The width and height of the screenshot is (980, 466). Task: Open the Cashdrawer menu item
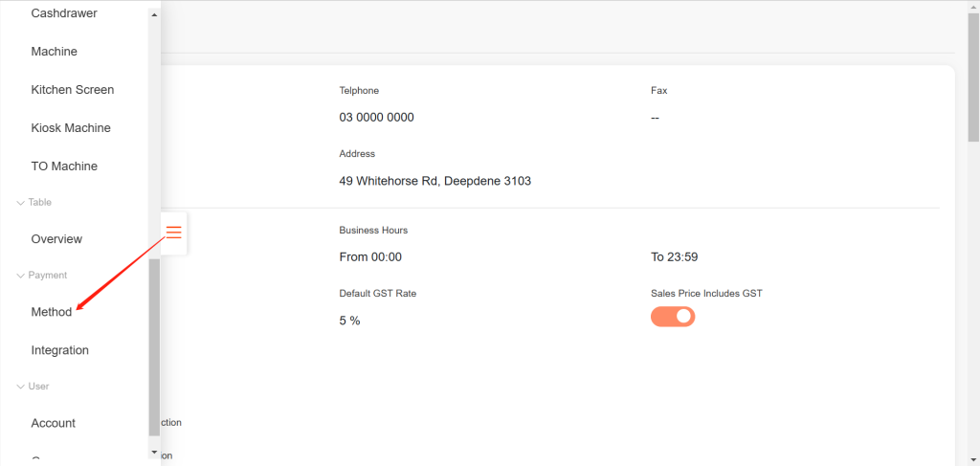(x=64, y=13)
